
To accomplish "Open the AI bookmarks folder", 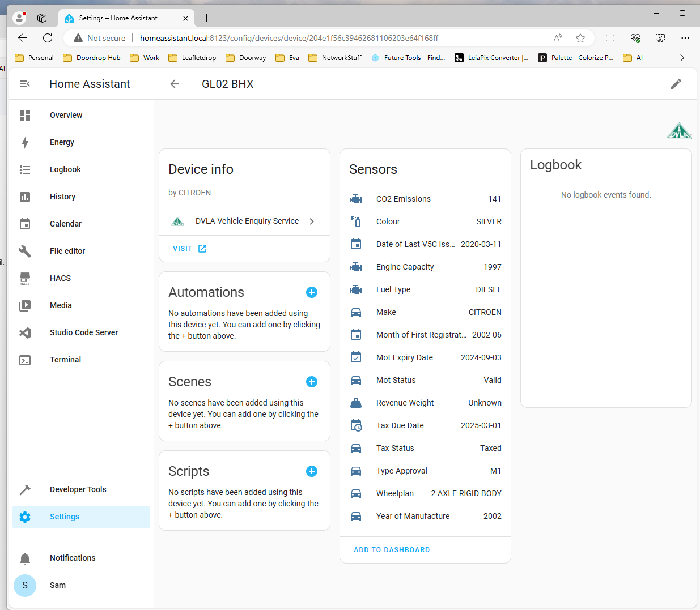I will click(x=633, y=58).
